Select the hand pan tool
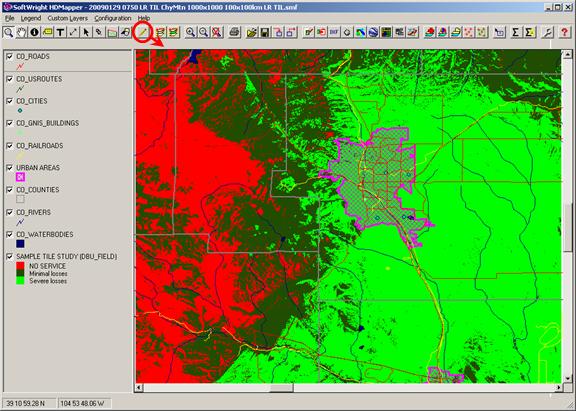 [x=21, y=33]
